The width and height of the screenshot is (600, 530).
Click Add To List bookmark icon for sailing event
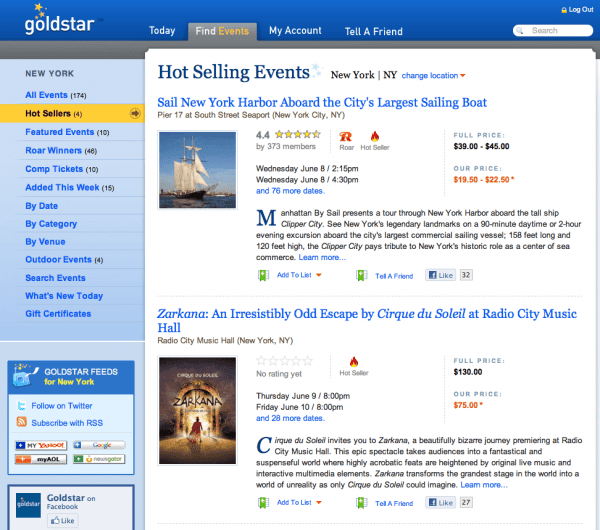(x=263, y=275)
